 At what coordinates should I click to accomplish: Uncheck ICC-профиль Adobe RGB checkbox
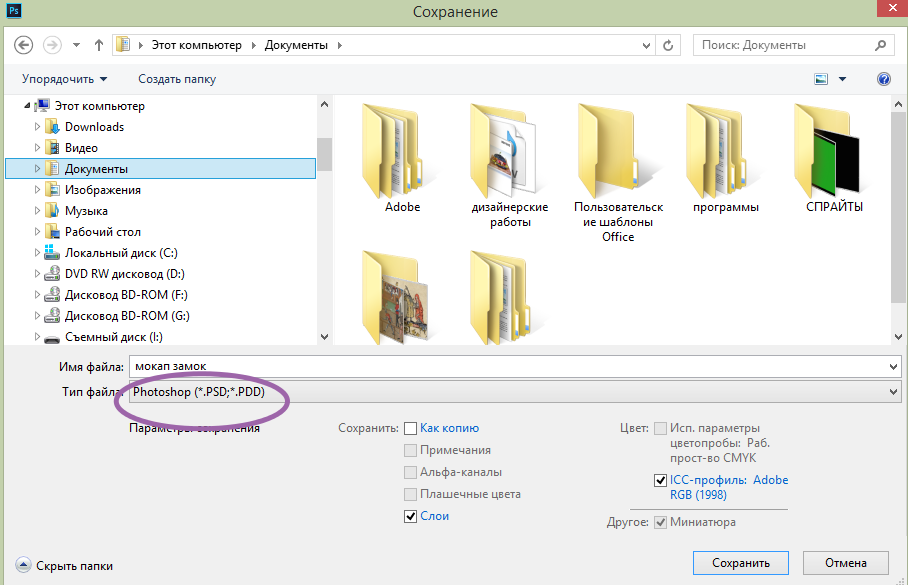click(x=660, y=481)
